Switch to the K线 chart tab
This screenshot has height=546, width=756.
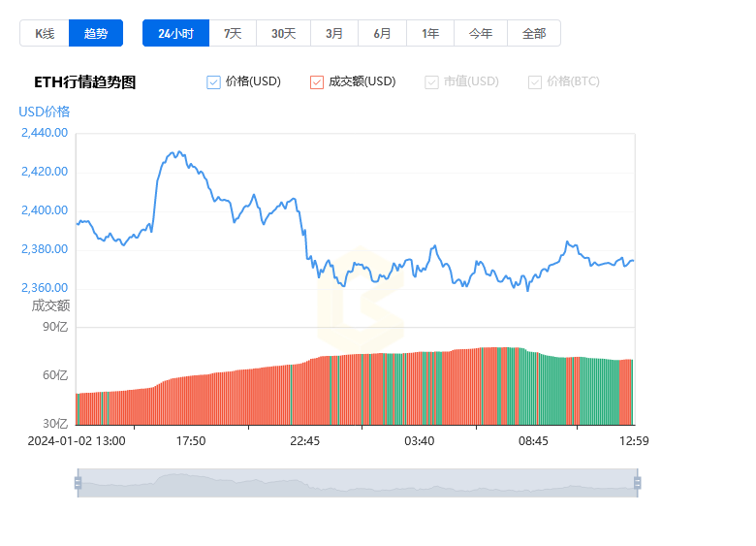pos(45,33)
